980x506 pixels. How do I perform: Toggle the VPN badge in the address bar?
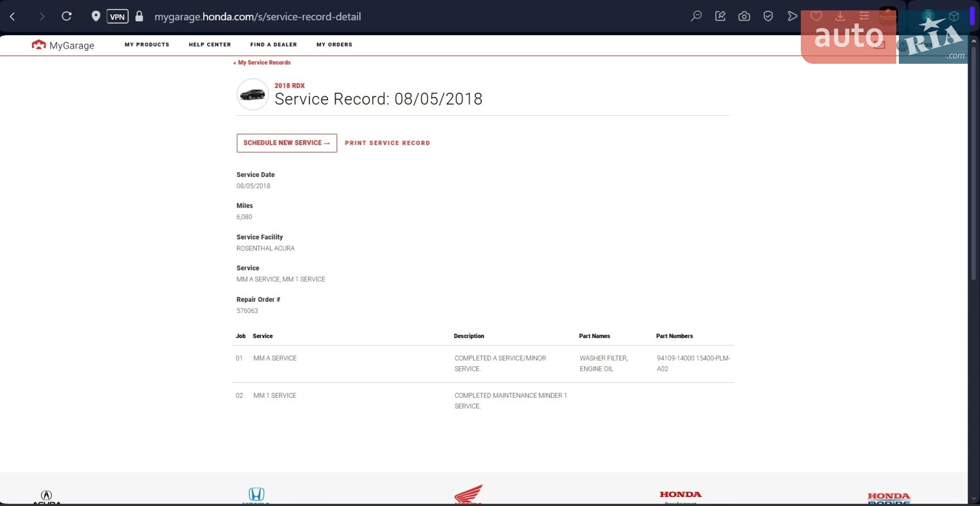click(117, 16)
